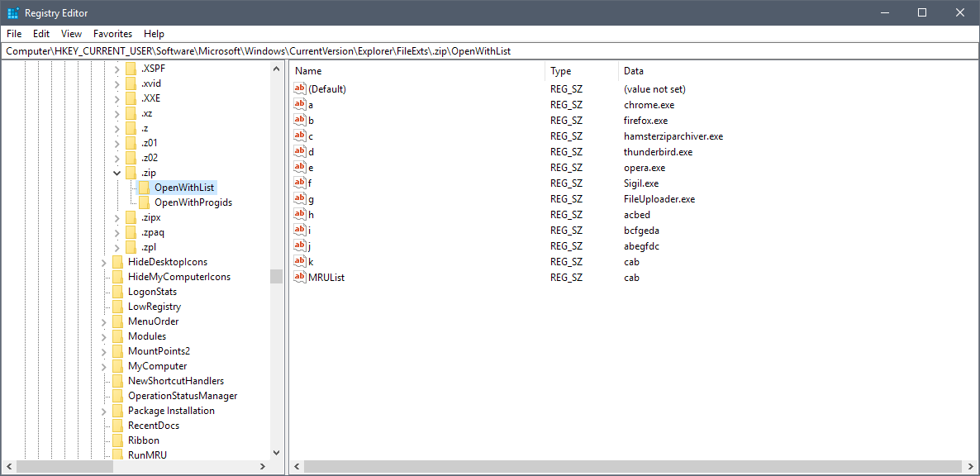This screenshot has width=980, height=476.
Task: Open the Favorites menu
Action: [x=113, y=34]
